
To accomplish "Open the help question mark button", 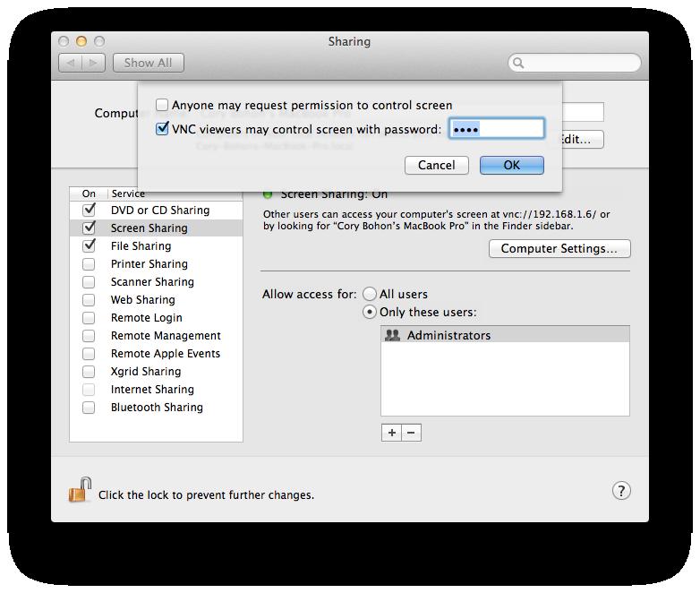I will tap(621, 491).
